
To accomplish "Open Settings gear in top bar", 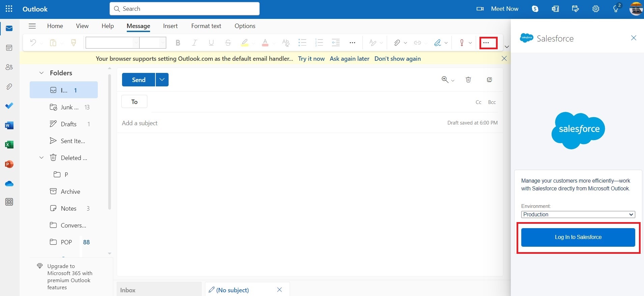I will coord(596,9).
